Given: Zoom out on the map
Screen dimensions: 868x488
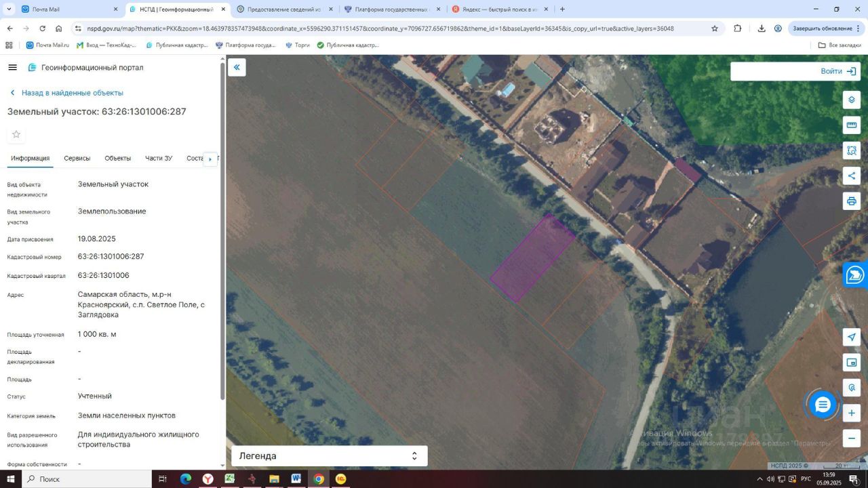Looking at the screenshot, I should pyautogui.click(x=852, y=438).
